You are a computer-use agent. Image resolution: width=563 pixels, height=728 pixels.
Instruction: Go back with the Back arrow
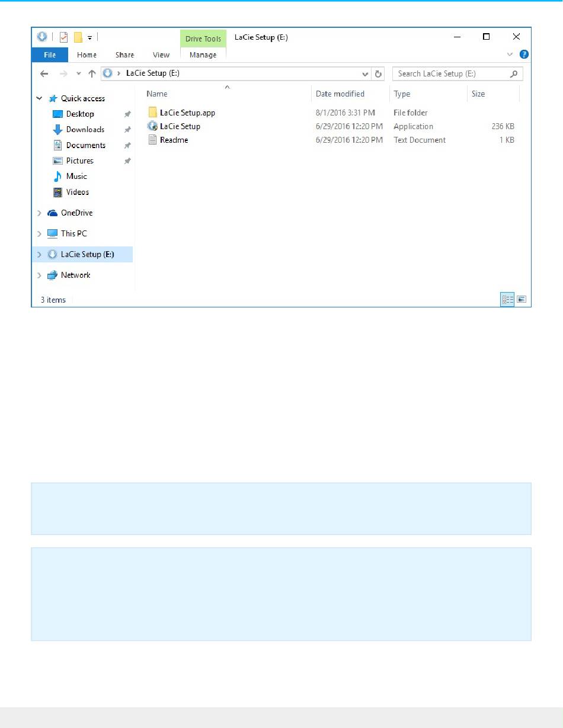click(x=44, y=73)
